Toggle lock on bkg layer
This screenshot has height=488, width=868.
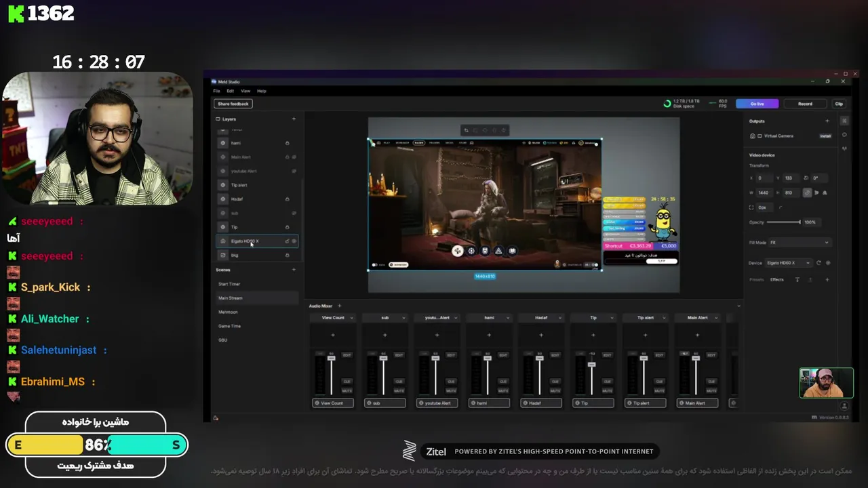click(x=288, y=256)
